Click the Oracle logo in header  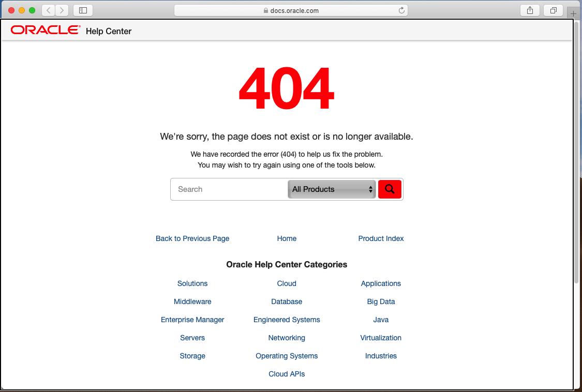pos(46,31)
